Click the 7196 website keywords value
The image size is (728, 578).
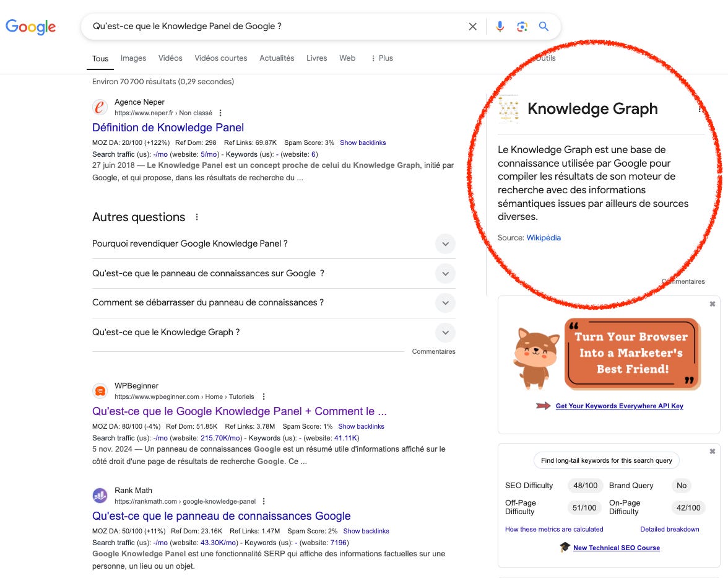click(339, 543)
